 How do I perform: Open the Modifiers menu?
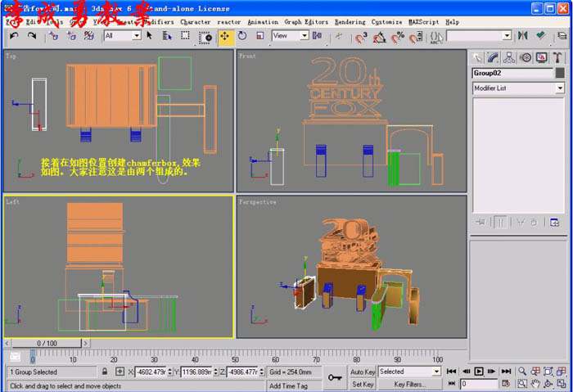pyautogui.click(x=159, y=22)
